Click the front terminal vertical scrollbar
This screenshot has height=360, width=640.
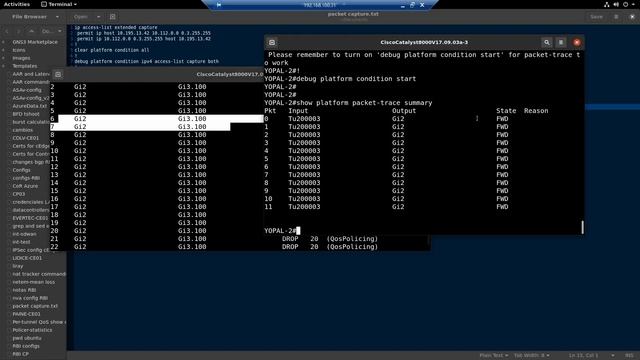(x=582, y=227)
